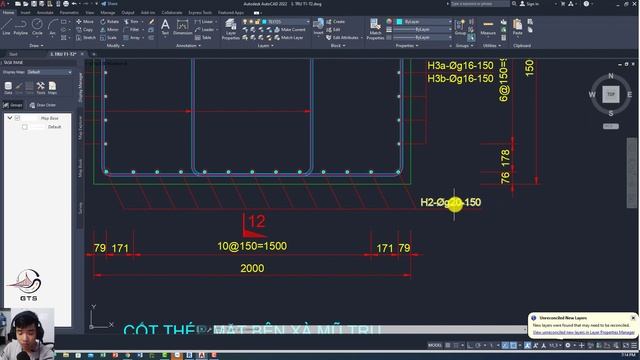Expand the Modify panel flyout
Viewport: 640px width, 360px height.
pos(116,46)
